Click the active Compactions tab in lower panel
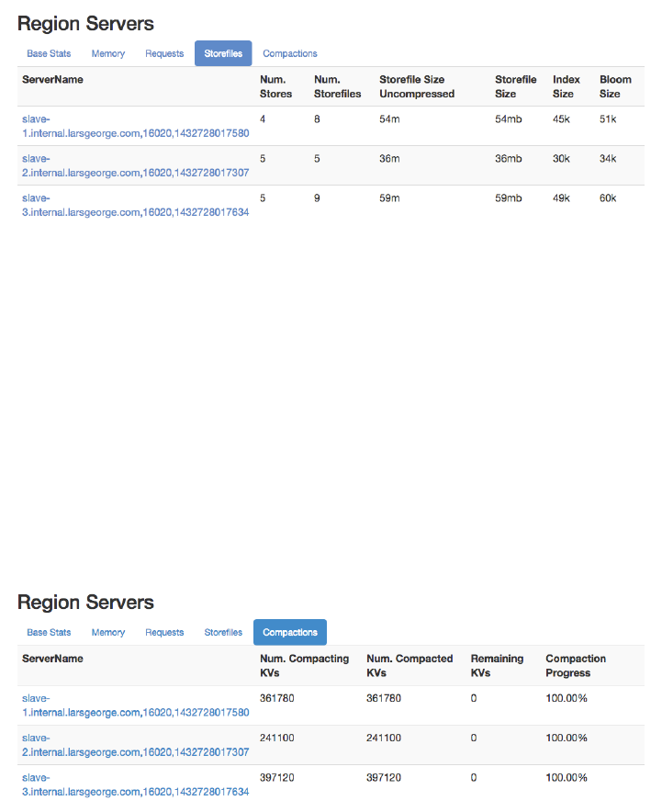The width and height of the screenshot is (662, 812). click(290, 632)
